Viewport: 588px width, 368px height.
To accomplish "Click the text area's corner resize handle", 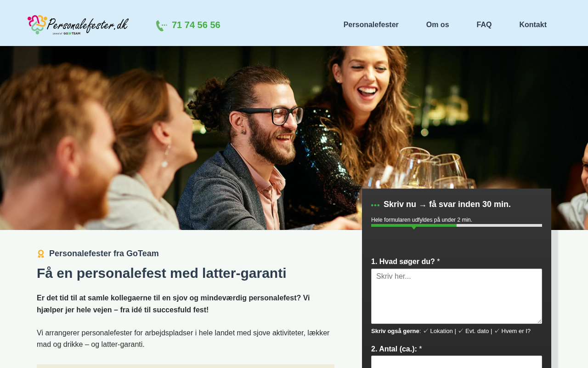I will (x=539, y=321).
